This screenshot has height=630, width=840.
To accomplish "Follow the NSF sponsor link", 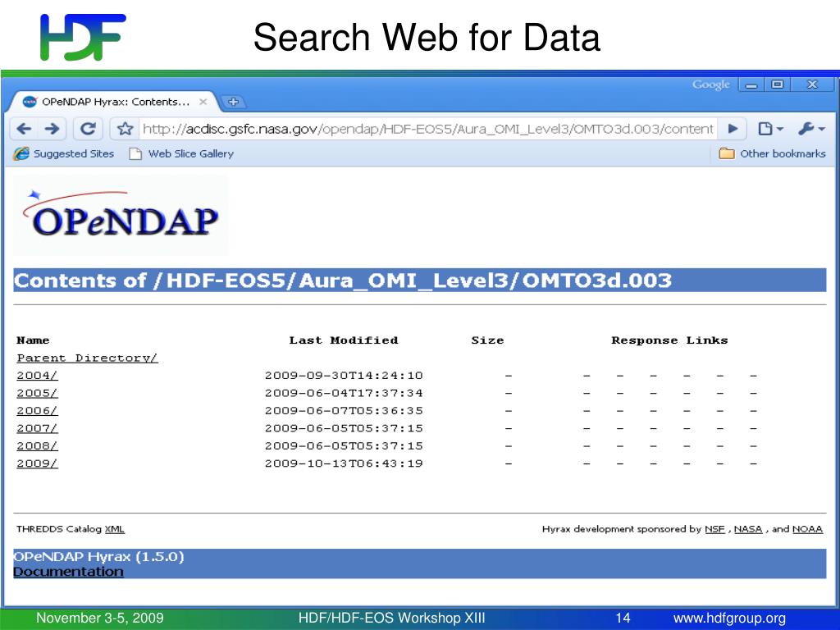I will [714, 529].
